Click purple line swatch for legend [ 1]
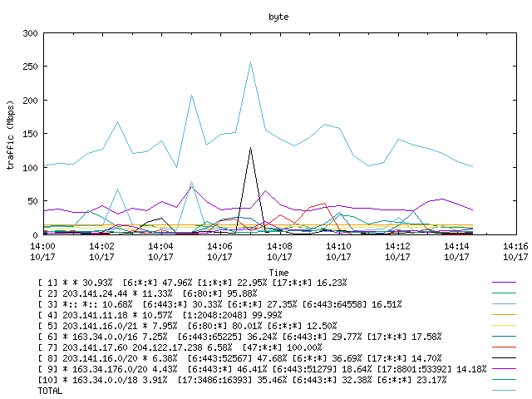The image size is (532, 399). (x=504, y=283)
